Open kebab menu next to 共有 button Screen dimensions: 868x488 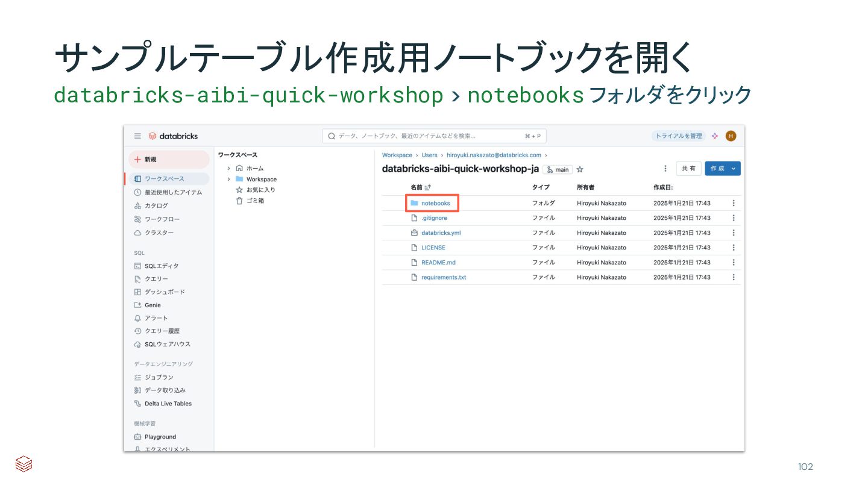(x=665, y=169)
